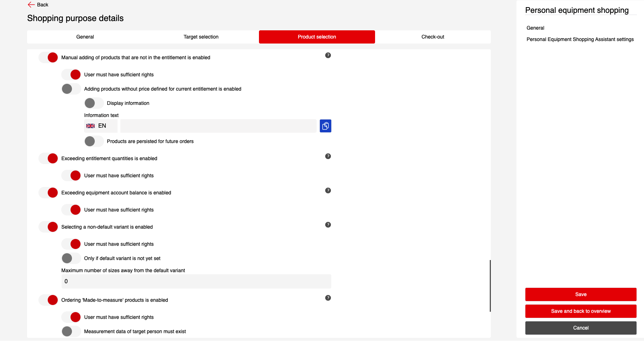Open the Check-out tab
This screenshot has height=341, width=644.
coord(432,37)
